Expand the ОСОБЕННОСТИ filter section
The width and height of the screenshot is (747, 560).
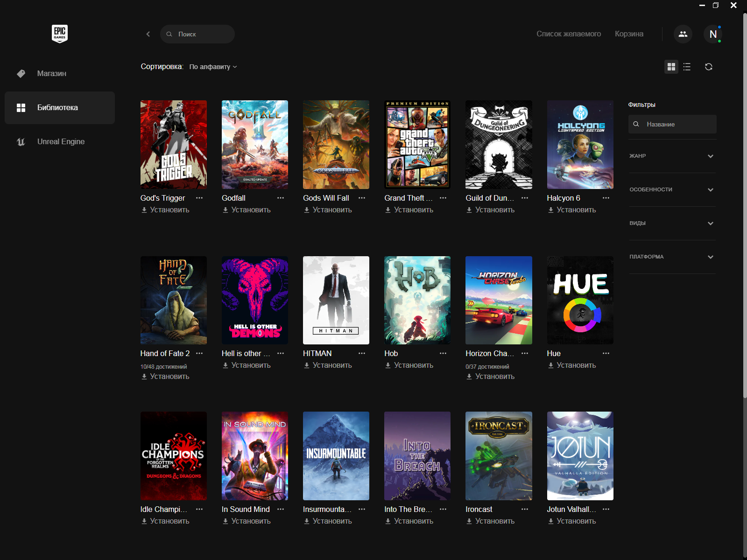click(672, 189)
